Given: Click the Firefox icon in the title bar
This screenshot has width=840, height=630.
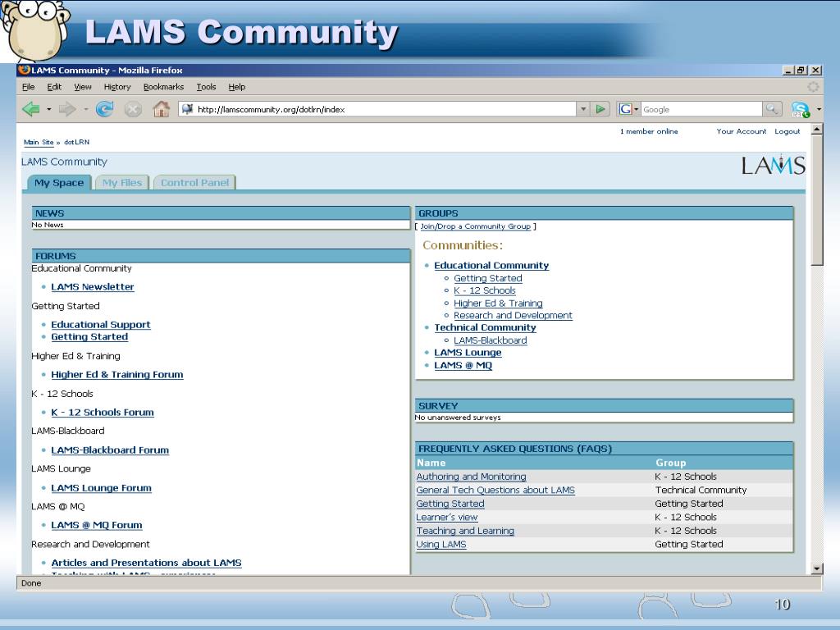Looking at the screenshot, I should (24, 70).
